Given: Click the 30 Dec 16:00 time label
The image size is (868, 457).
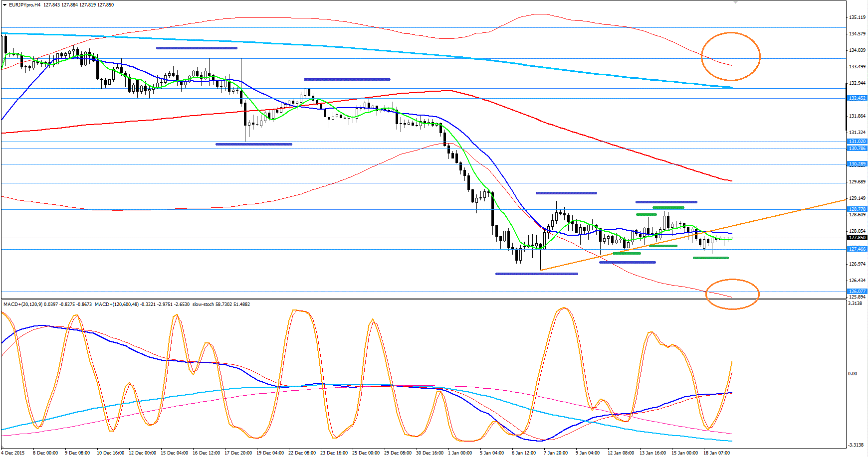Looking at the screenshot, I should point(430,453).
